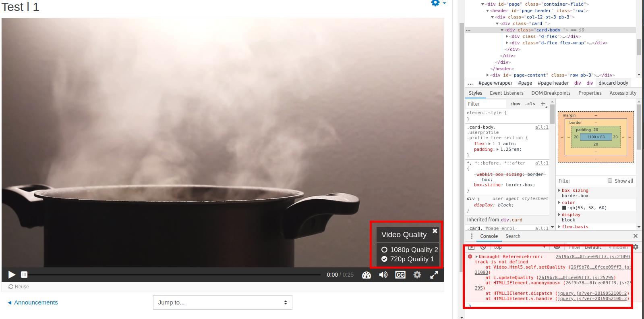The width and height of the screenshot is (644, 319).
Task: Open the drawer kebab menu
Action: (x=472, y=236)
